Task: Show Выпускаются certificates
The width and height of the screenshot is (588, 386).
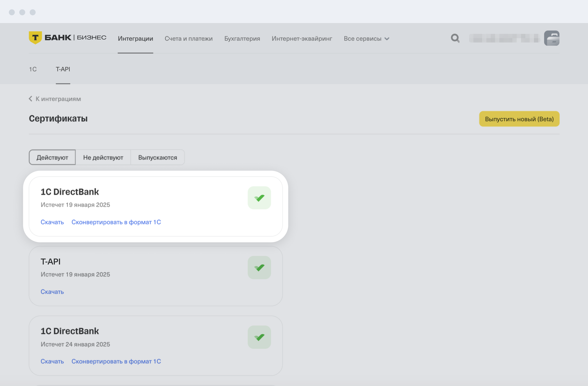Action: tap(158, 157)
